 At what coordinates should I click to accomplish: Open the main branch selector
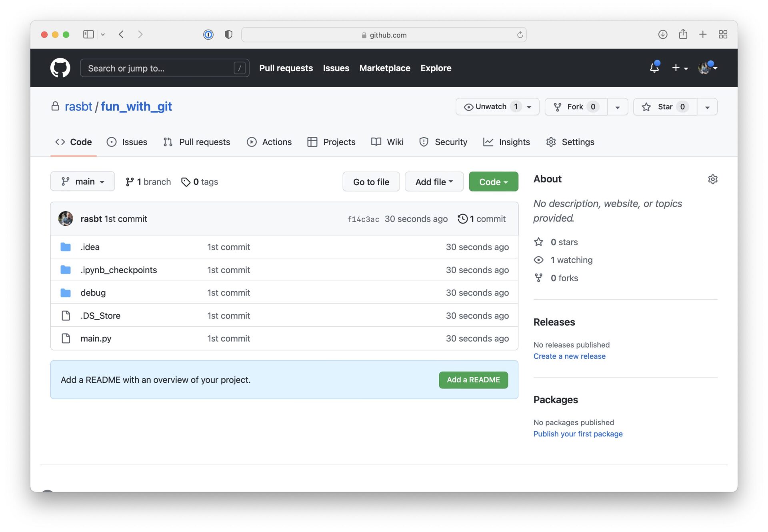pyautogui.click(x=82, y=182)
